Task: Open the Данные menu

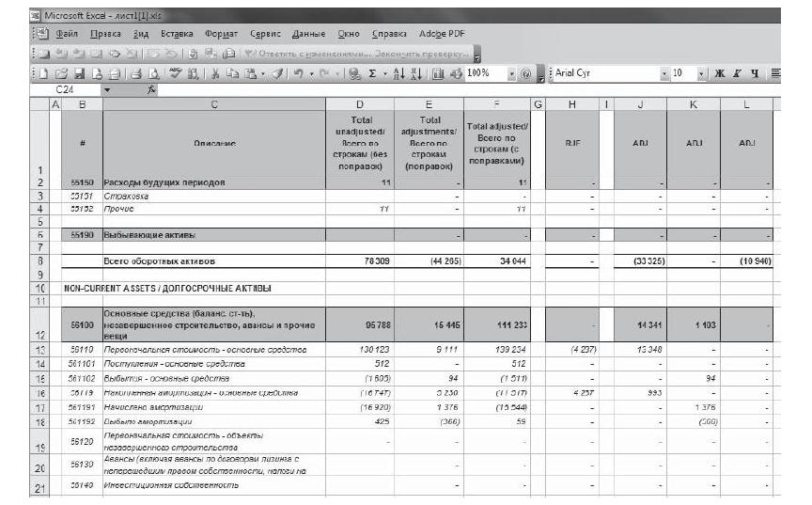Action: pyautogui.click(x=308, y=34)
